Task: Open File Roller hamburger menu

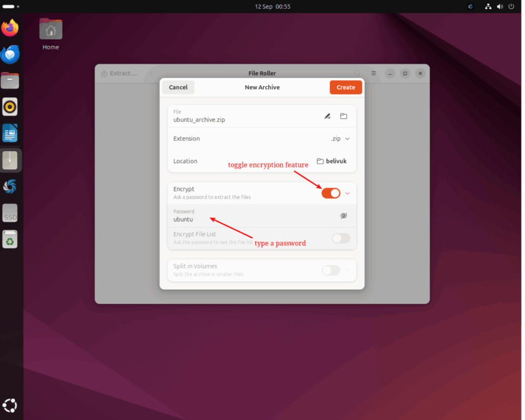Action: pos(374,73)
